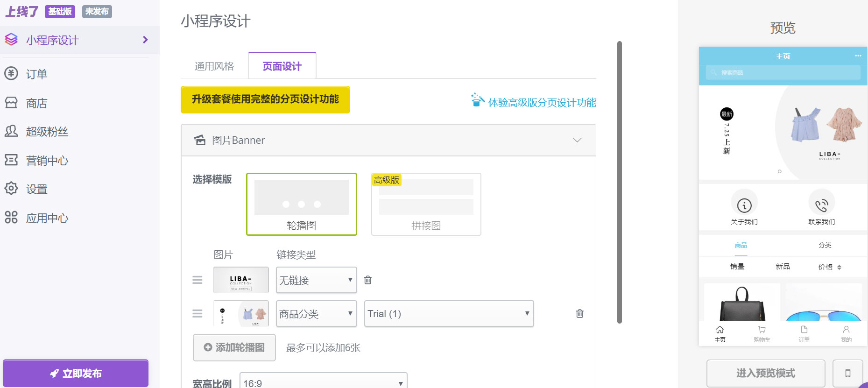Click the 未发布 status badge

(97, 12)
